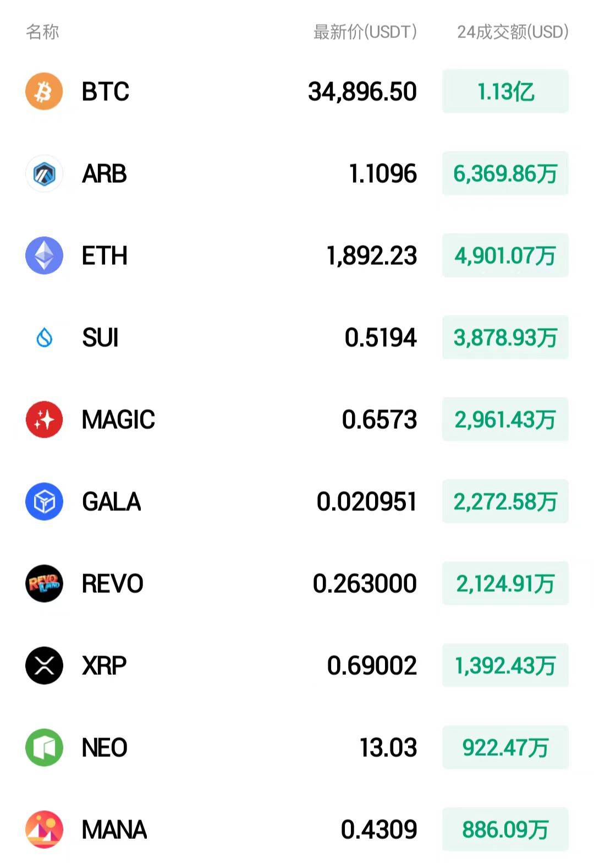The height and width of the screenshot is (868, 594).
Task: Select the blue GALA cube icon
Action: 44,501
